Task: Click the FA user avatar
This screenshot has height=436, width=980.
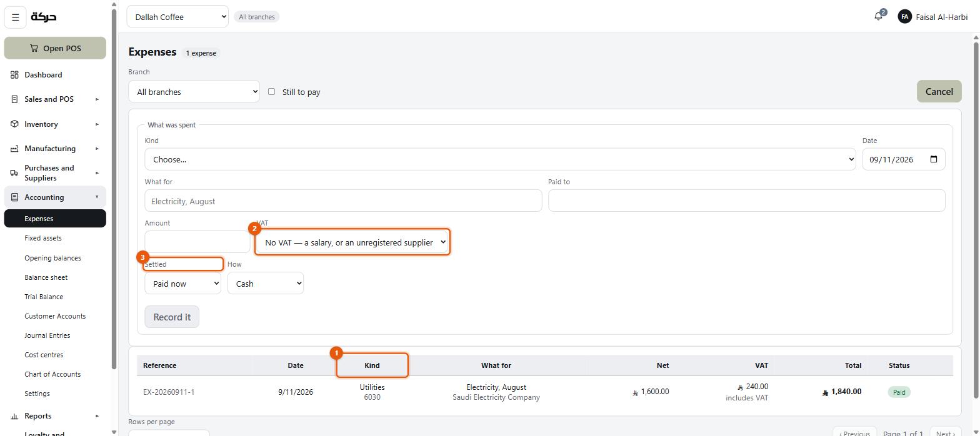Action: (x=904, y=17)
